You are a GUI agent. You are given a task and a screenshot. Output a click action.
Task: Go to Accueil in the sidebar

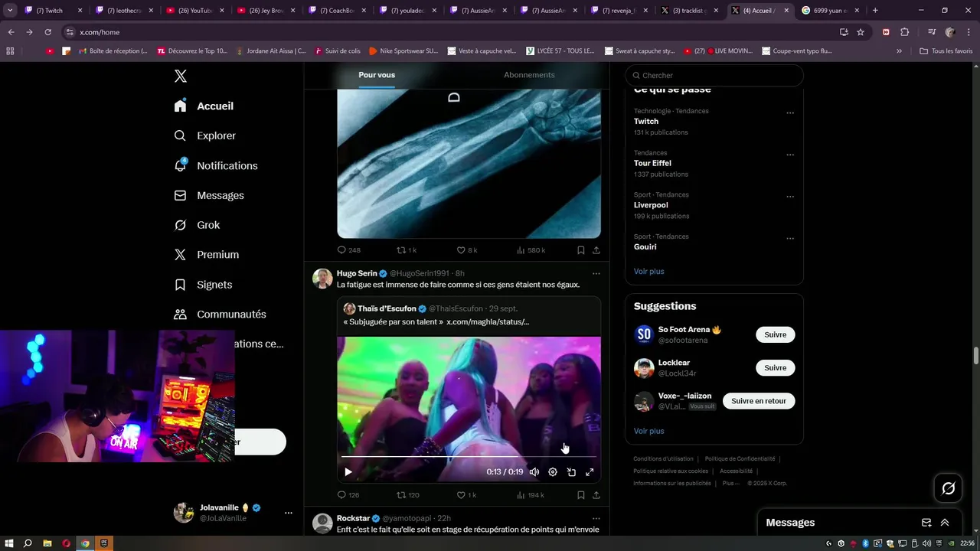(x=204, y=106)
